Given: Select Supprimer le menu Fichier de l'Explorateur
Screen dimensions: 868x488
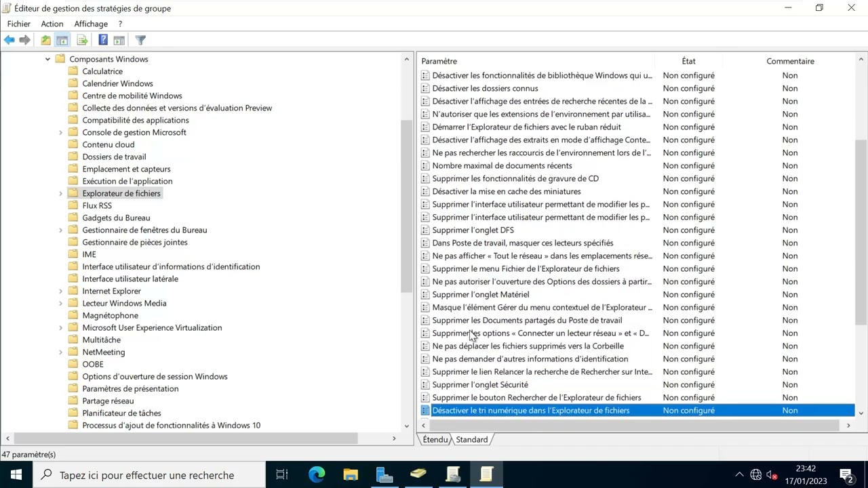Looking at the screenshot, I should [x=526, y=268].
